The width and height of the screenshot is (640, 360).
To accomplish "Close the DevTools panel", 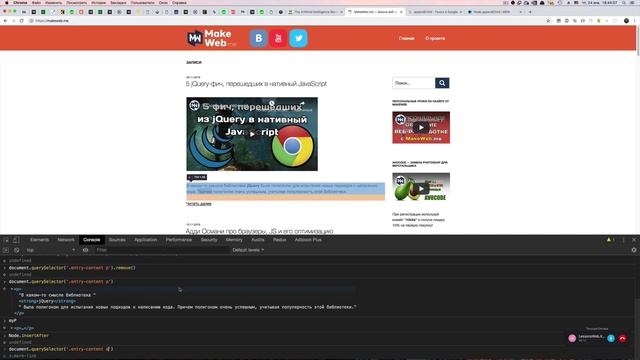I will pos(634,240).
